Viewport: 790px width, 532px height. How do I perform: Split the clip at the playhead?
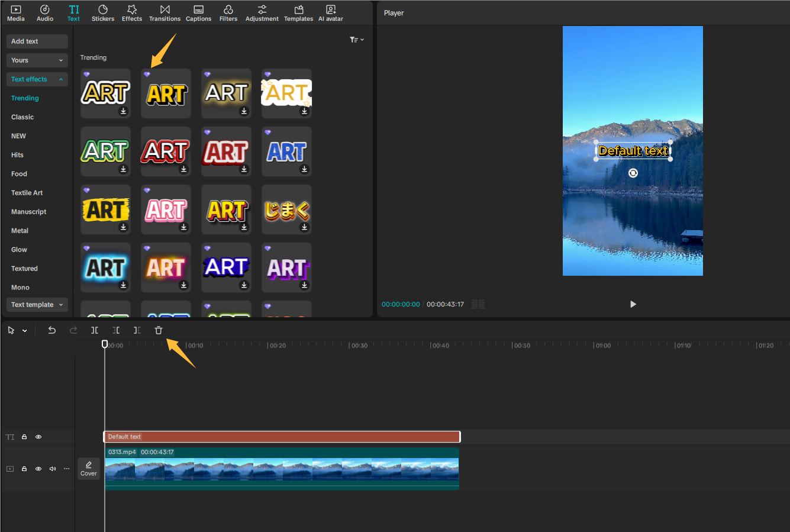click(94, 330)
